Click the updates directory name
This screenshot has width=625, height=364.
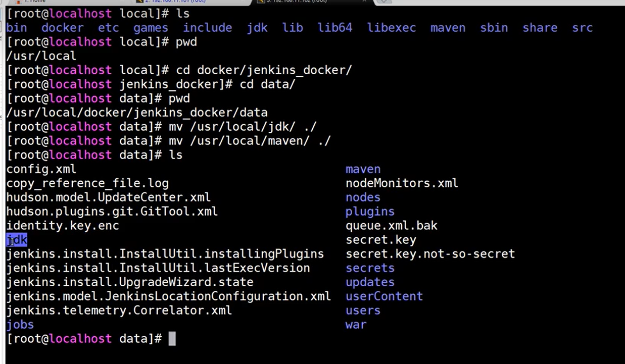pyautogui.click(x=370, y=282)
